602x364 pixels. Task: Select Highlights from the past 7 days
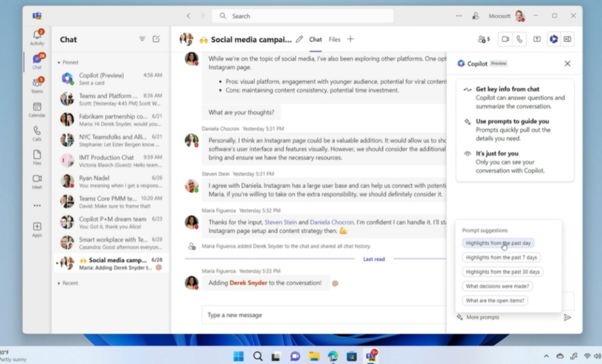501,257
